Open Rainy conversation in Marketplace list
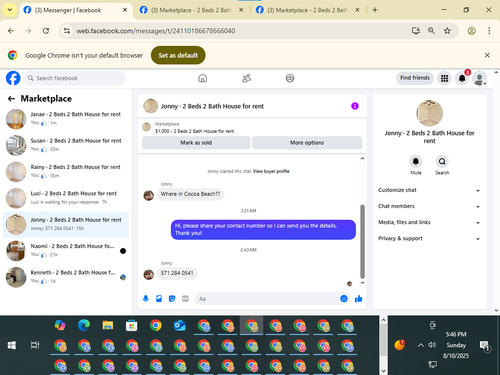Screen dimensions: 500x375 66,172
